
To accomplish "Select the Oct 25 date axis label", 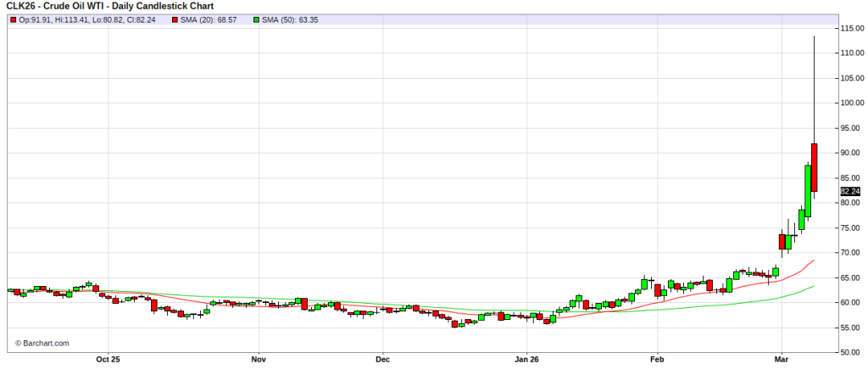I will tap(108, 360).
